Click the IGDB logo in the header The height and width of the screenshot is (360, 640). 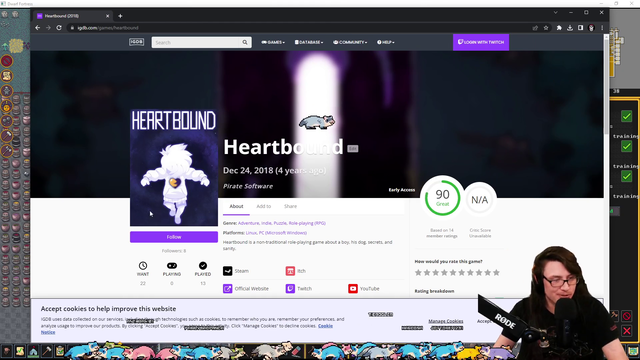(136, 42)
